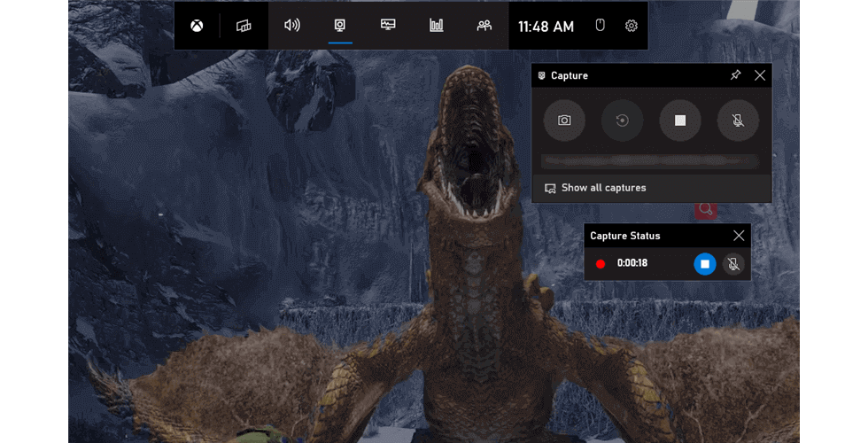Toggle the Capture widget in top bar
Viewport: 868px width, 443px height.
click(x=340, y=26)
